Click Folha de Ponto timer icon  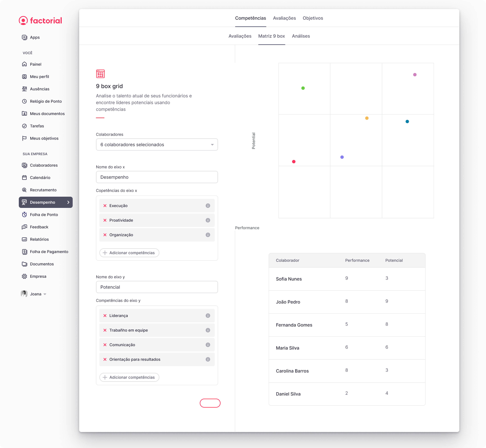coord(25,215)
